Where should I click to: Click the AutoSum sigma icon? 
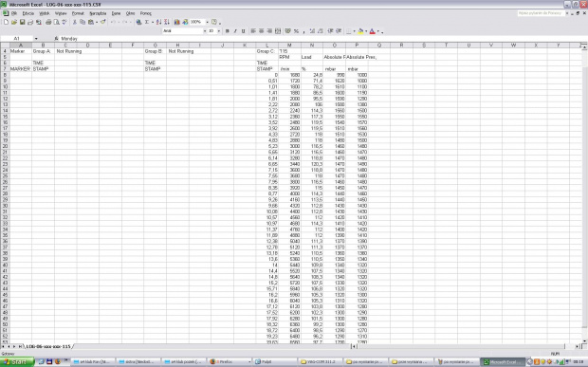click(x=147, y=22)
